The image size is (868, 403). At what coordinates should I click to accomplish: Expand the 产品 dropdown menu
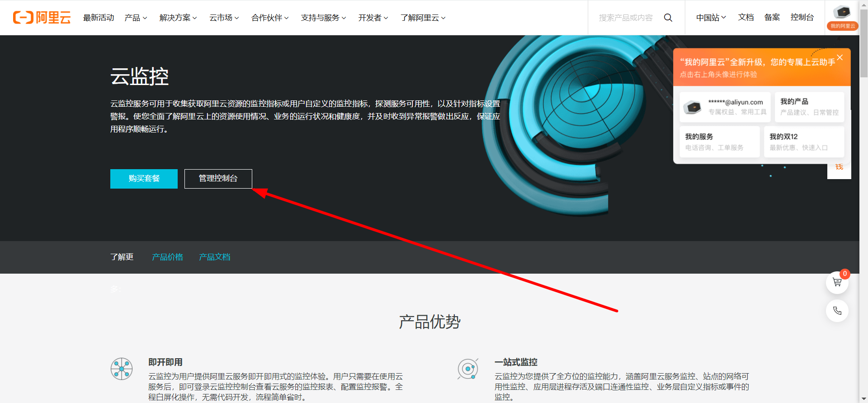pos(136,18)
